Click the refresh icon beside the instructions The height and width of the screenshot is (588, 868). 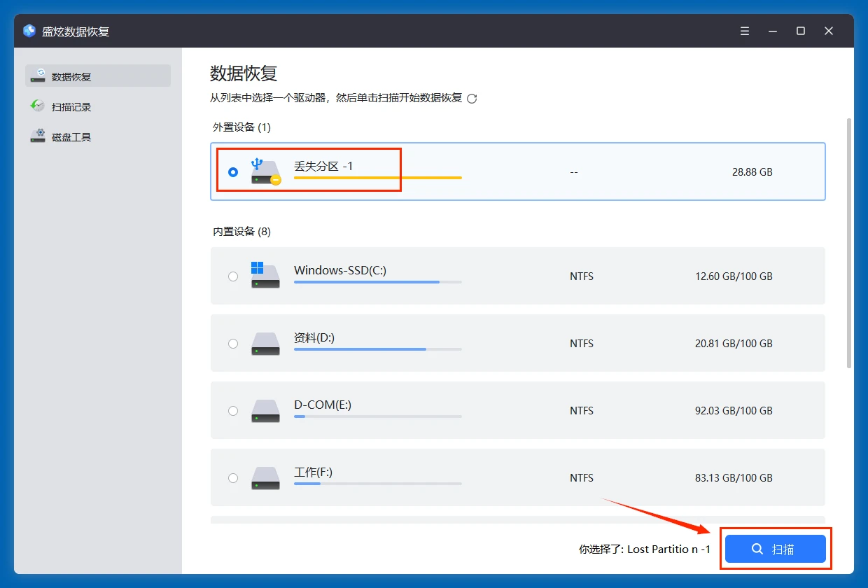click(x=472, y=99)
